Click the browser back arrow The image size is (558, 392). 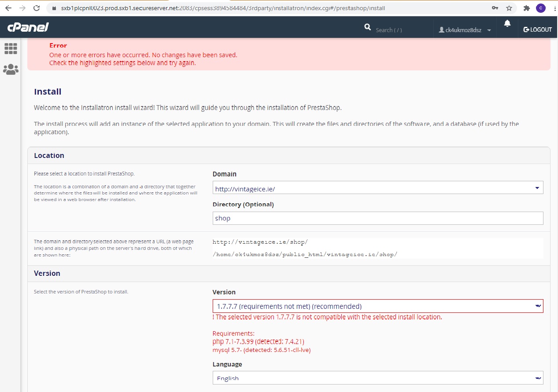point(8,8)
